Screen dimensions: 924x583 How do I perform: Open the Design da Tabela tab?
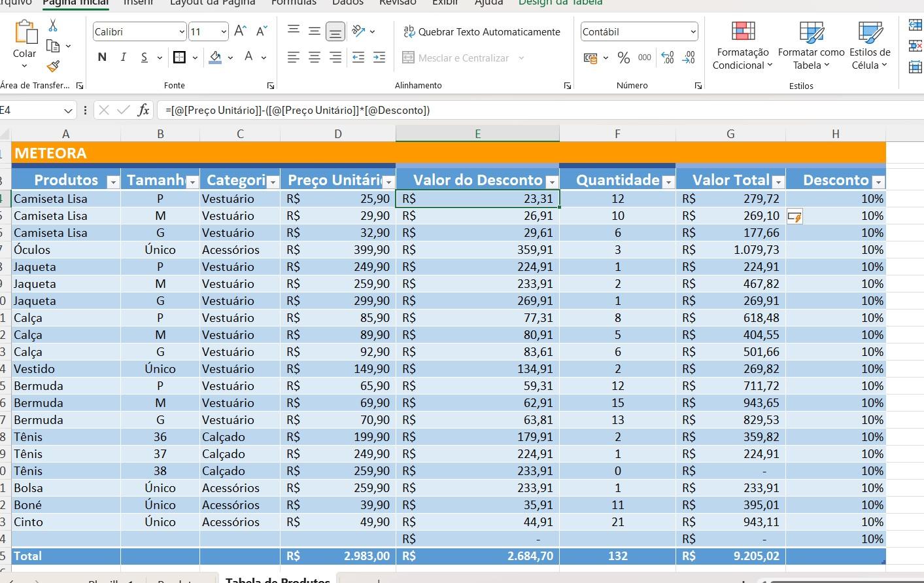pyautogui.click(x=560, y=3)
